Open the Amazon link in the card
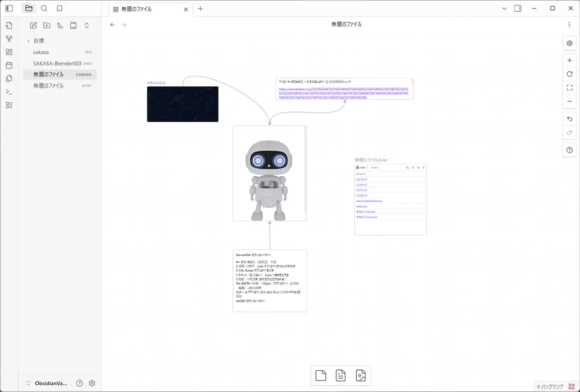This screenshot has height=392, width=580. [x=344, y=93]
